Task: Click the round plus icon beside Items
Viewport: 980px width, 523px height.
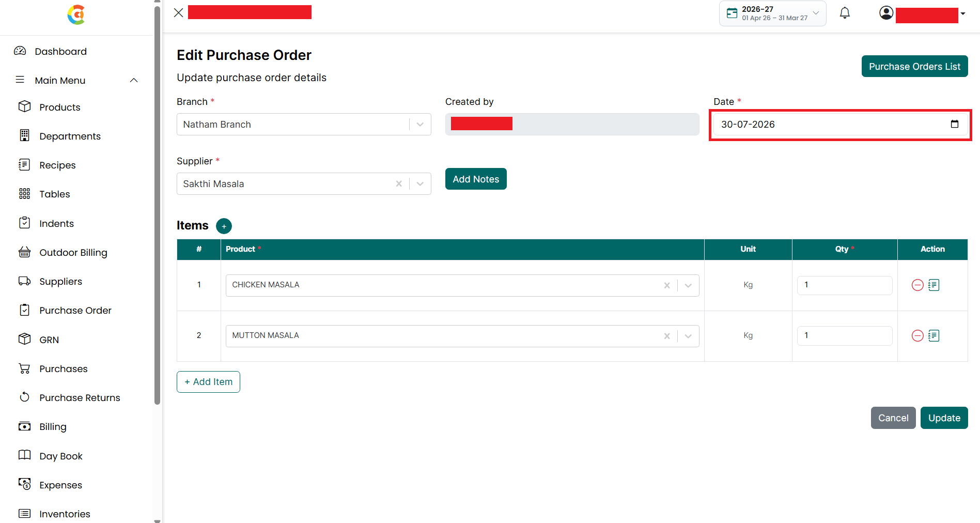Action: [x=224, y=226]
